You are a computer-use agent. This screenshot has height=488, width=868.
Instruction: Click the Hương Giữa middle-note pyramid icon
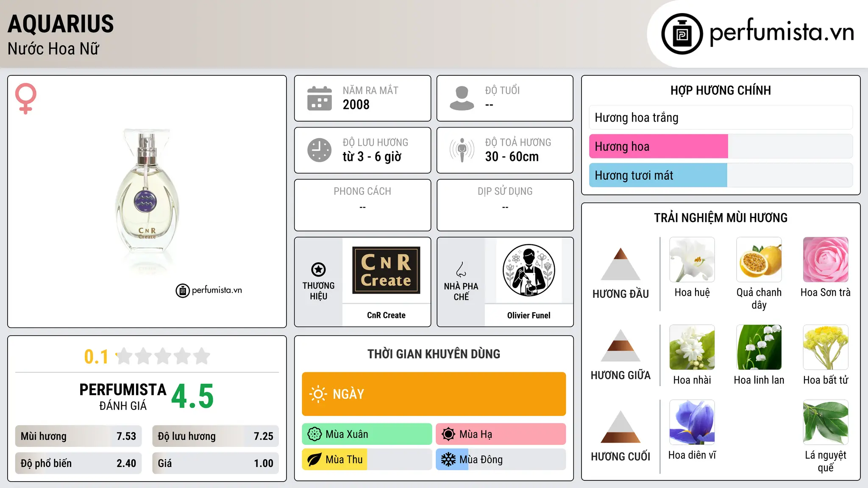620,345
